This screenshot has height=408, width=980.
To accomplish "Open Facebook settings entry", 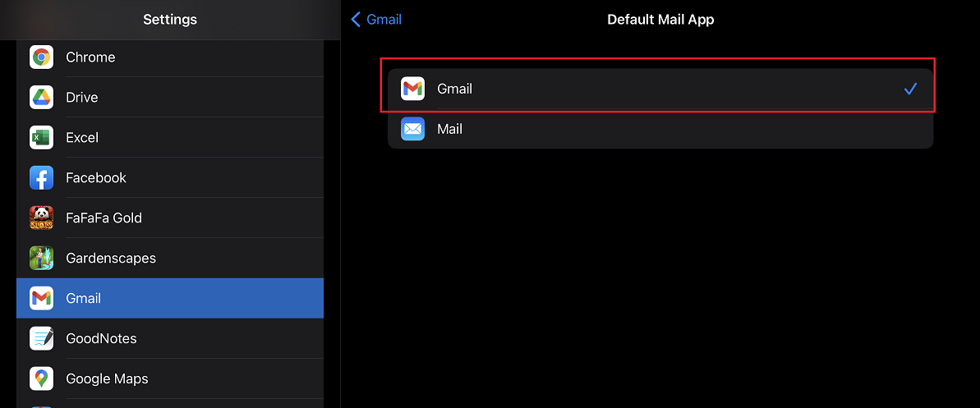I will click(x=170, y=178).
